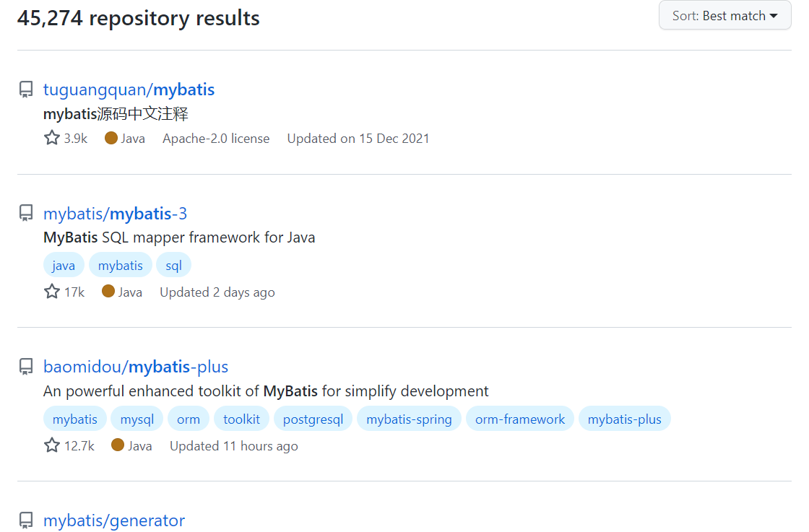Click the repository icon beside mybatis/generator
The width and height of the screenshot is (809, 532).
pyautogui.click(x=26, y=520)
